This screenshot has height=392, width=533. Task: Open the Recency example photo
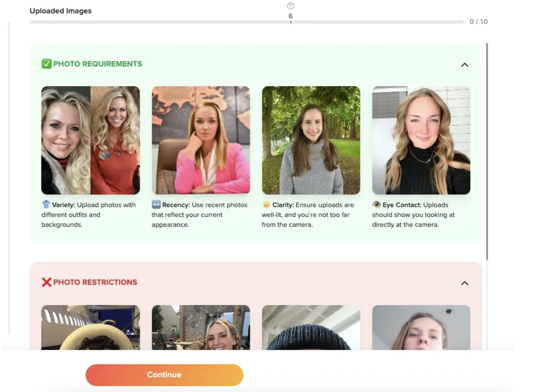(x=201, y=140)
